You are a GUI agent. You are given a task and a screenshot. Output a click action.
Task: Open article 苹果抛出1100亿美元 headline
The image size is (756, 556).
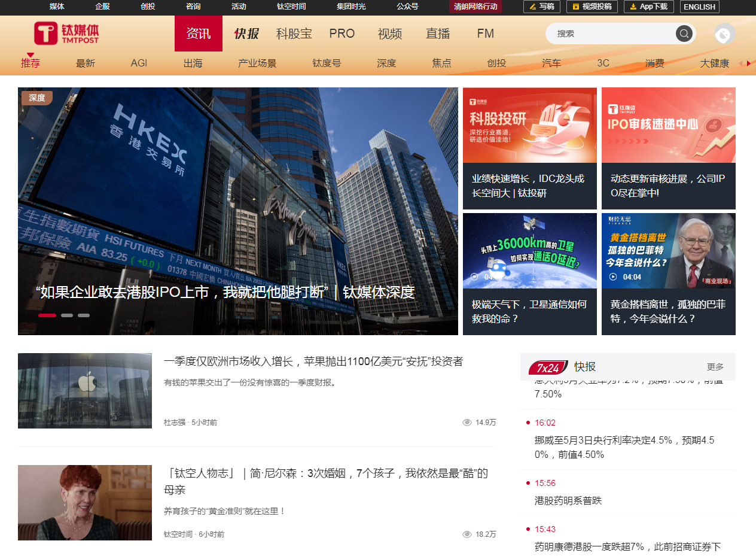pyautogui.click(x=313, y=361)
